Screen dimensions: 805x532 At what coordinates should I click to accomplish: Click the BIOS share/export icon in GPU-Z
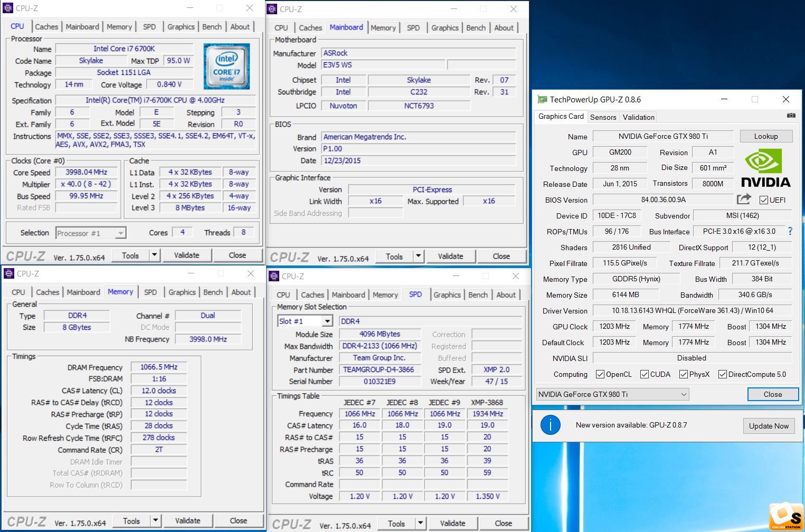[743, 199]
